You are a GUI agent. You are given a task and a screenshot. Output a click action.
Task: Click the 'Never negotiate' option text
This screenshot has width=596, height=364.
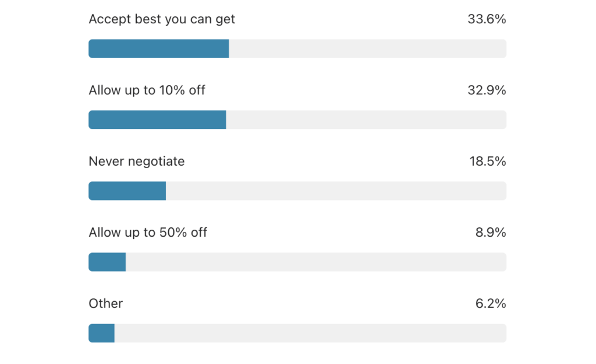[x=136, y=161]
